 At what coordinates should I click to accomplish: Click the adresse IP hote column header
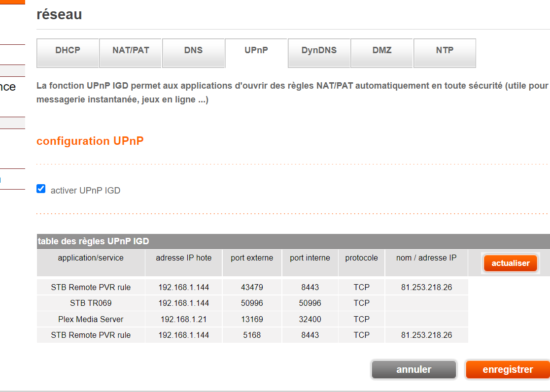pyautogui.click(x=183, y=258)
